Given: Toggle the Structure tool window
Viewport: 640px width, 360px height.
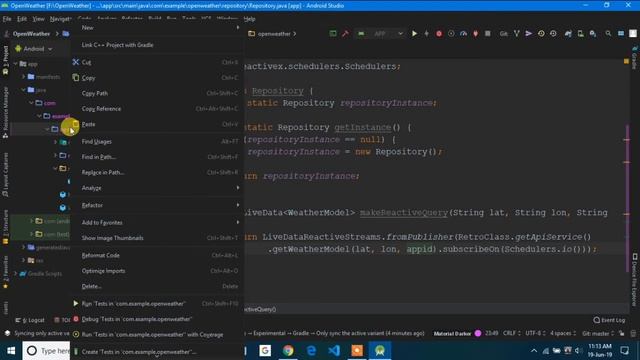Looking at the screenshot, I should tap(5, 227).
